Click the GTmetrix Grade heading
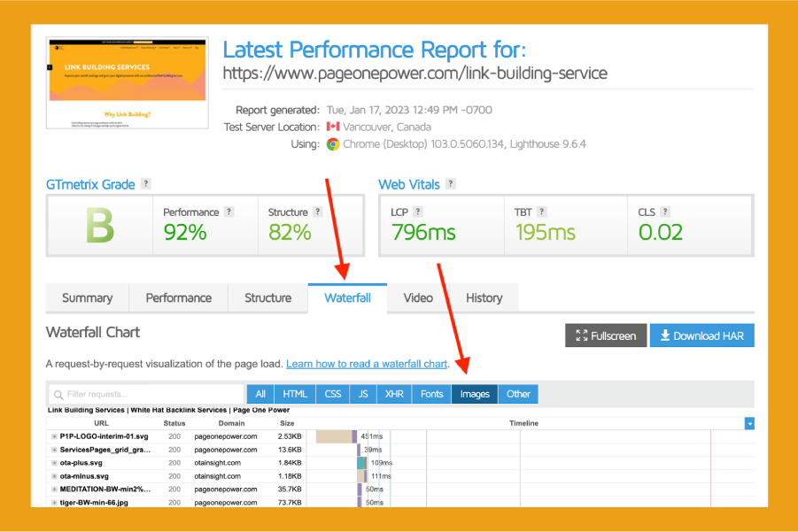This screenshot has width=798, height=532. pos(90,185)
